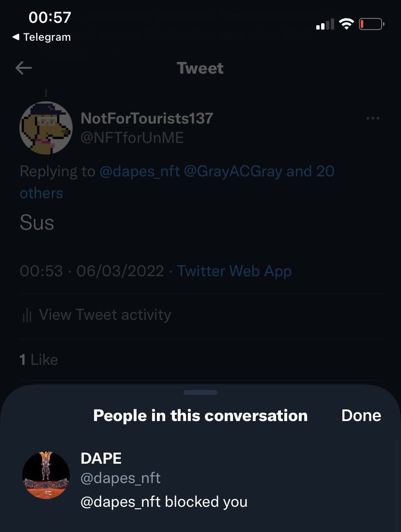Tap the @dapes_nft mention link
The image size is (401, 532).
coord(139,171)
